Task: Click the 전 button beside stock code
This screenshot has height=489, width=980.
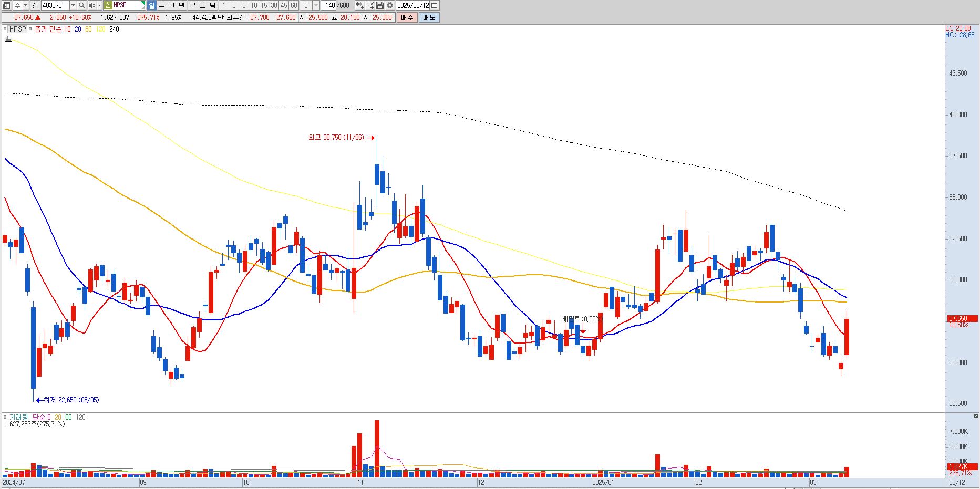Action: click(x=35, y=5)
